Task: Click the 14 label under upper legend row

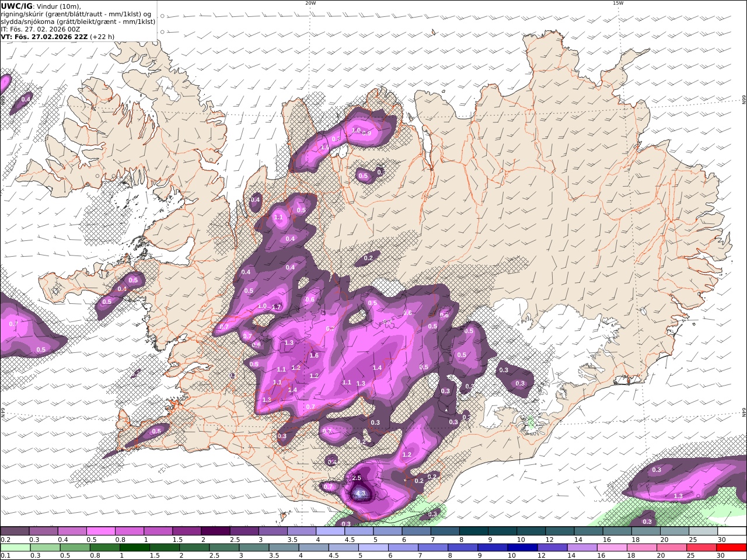Action: pos(578,540)
